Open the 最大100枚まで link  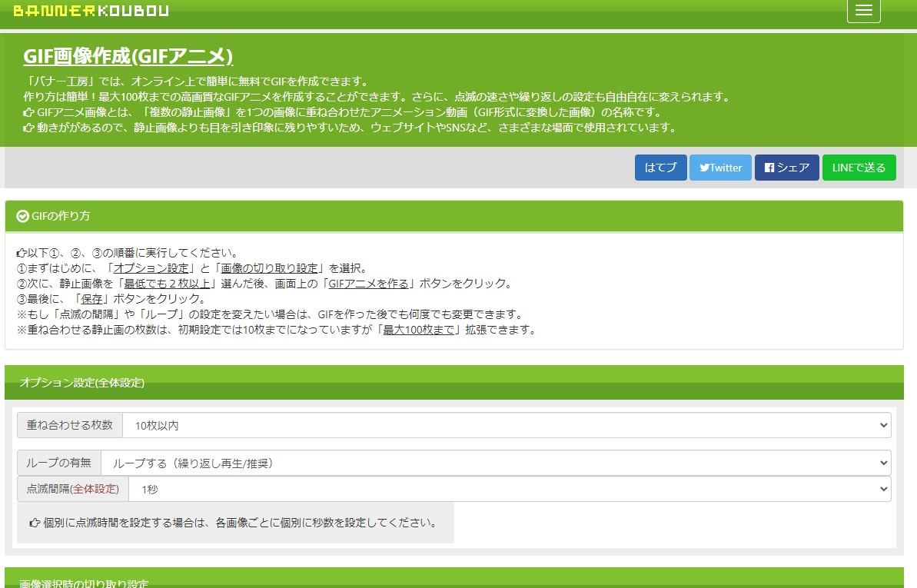tap(418, 330)
